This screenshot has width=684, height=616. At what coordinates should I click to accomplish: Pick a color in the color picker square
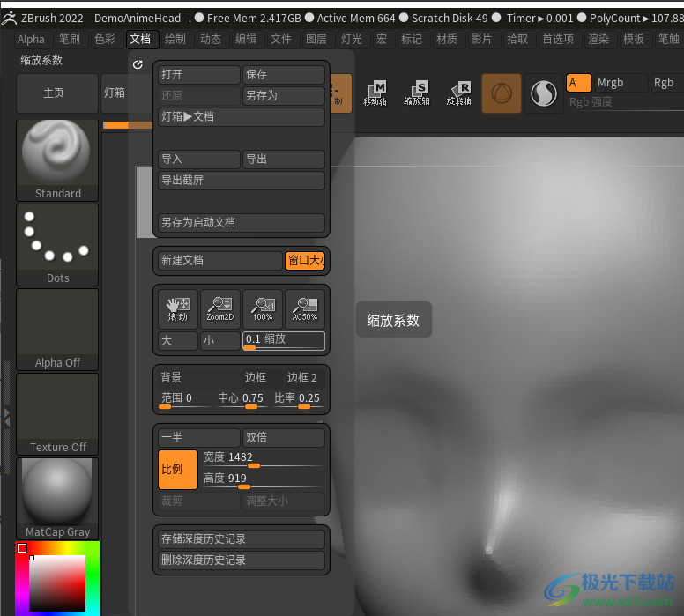coord(57,583)
